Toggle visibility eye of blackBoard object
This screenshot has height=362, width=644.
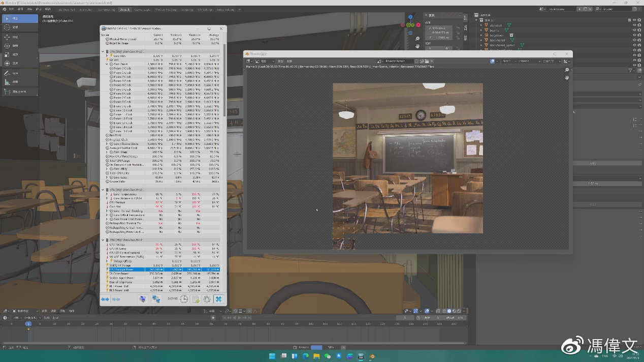pyautogui.click(x=634, y=40)
